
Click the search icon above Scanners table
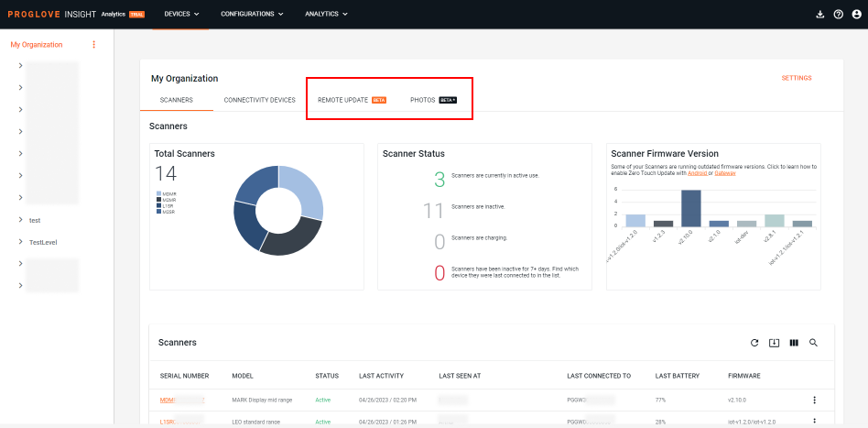pos(813,343)
